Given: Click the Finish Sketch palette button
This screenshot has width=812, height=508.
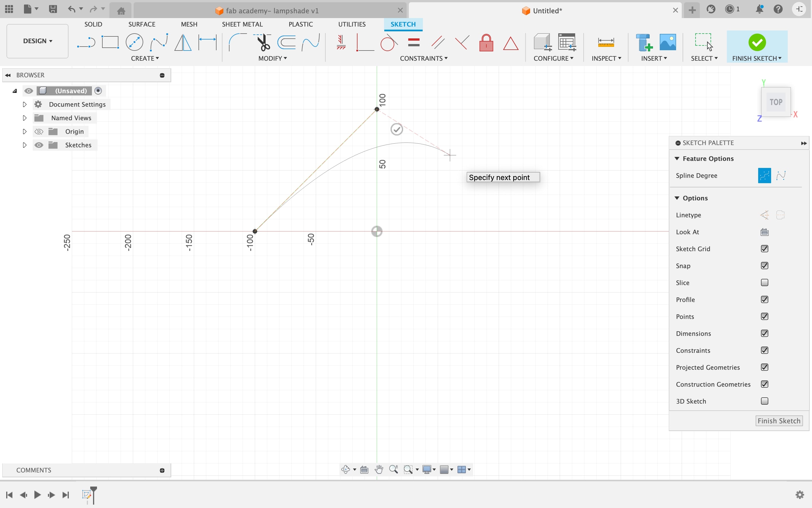Looking at the screenshot, I should pyautogui.click(x=779, y=421).
